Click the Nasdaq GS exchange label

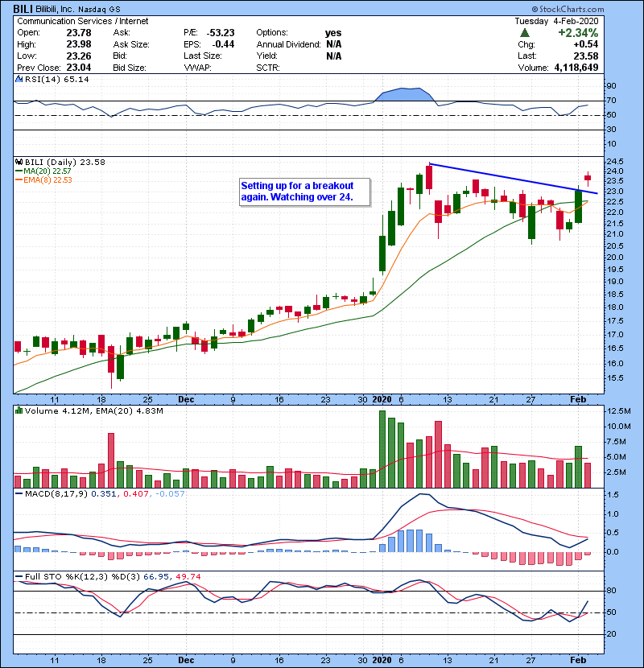99,10
